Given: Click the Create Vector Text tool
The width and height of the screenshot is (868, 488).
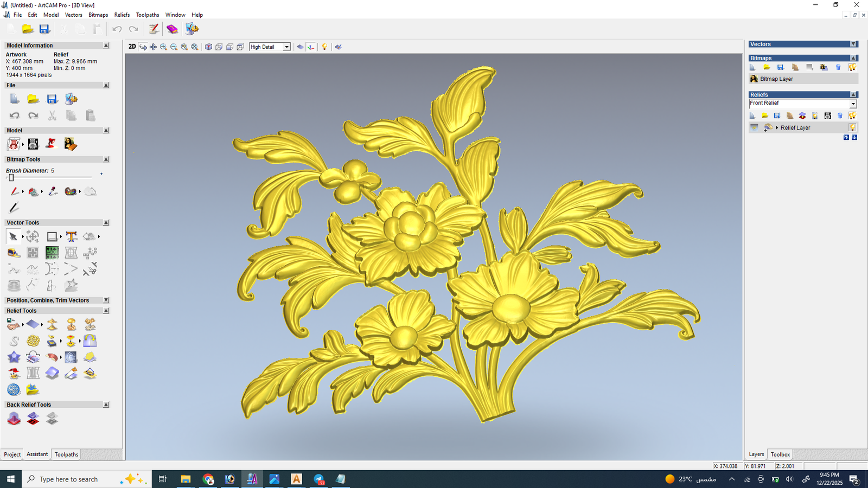Looking at the screenshot, I should point(71,236).
